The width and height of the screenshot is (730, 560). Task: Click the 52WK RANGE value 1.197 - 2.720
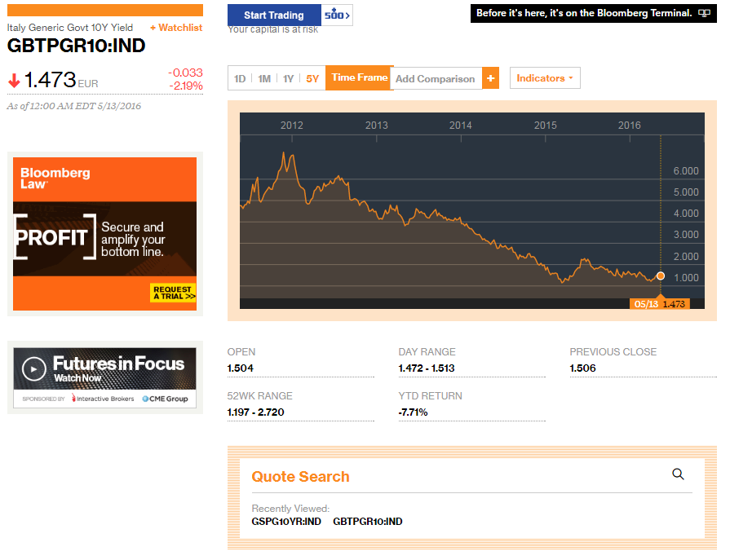[255, 412]
